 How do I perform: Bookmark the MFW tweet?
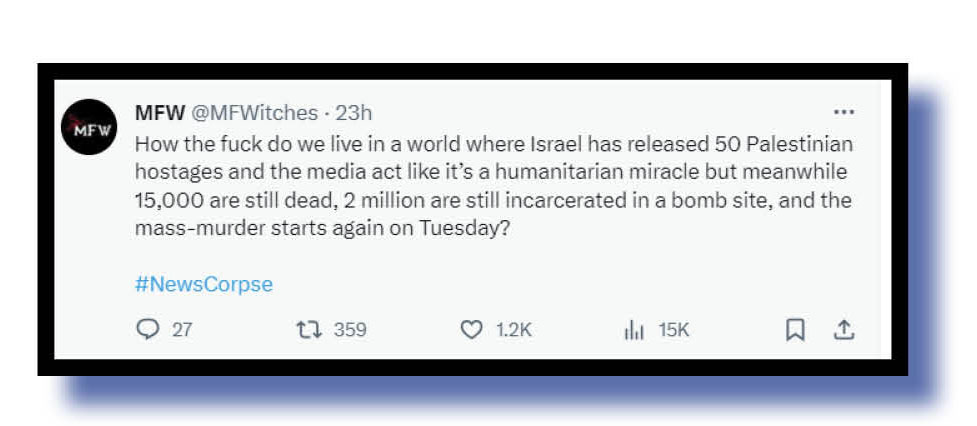click(795, 329)
